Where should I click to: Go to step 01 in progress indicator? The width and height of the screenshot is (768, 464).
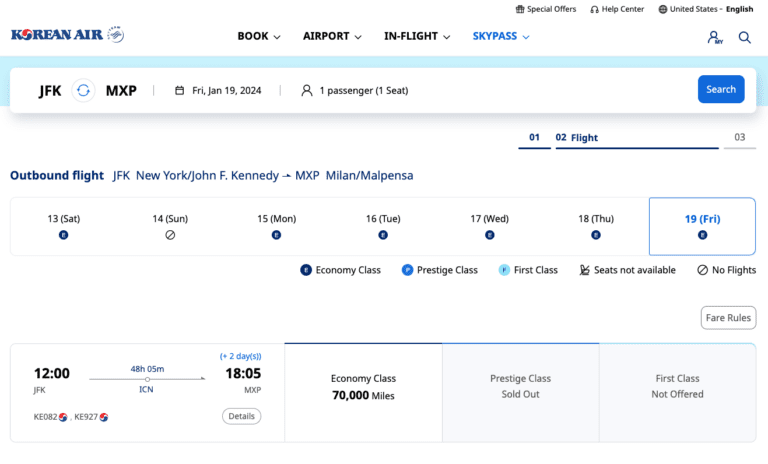(x=534, y=138)
